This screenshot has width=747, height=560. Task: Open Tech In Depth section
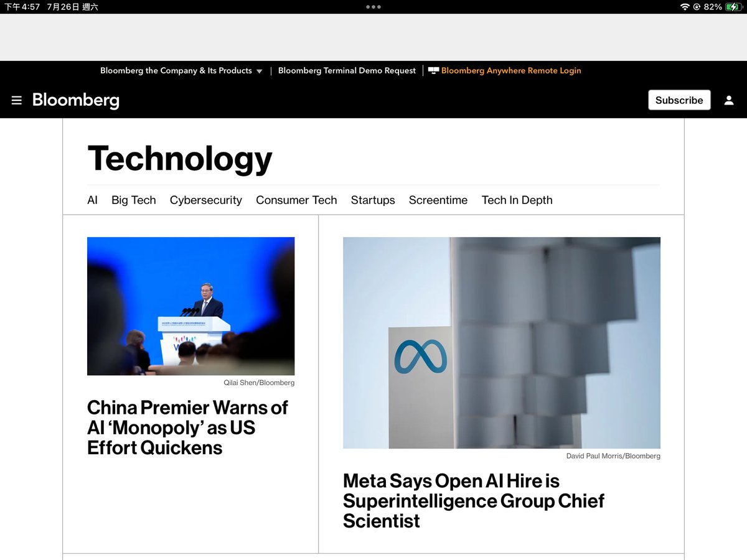(x=517, y=200)
